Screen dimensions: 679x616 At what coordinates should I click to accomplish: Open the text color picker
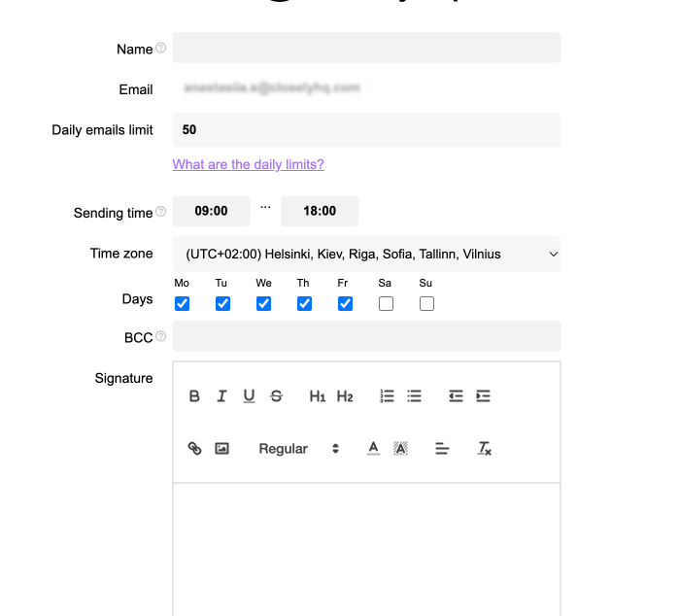point(373,448)
